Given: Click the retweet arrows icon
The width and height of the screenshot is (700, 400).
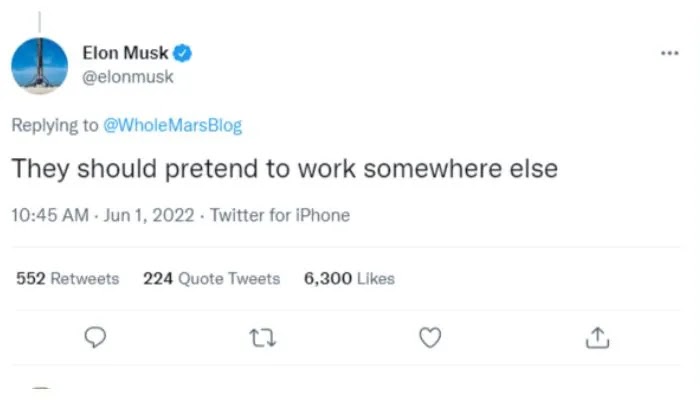Looking at the screenshot, I should (264, 339).
